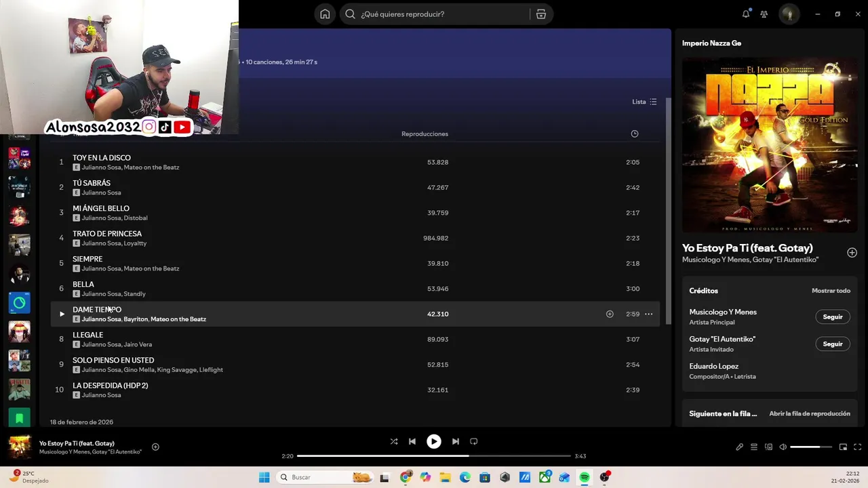Click play count 984.982
The width and height of the screenshot is (868, 488).
click(436, 238)
